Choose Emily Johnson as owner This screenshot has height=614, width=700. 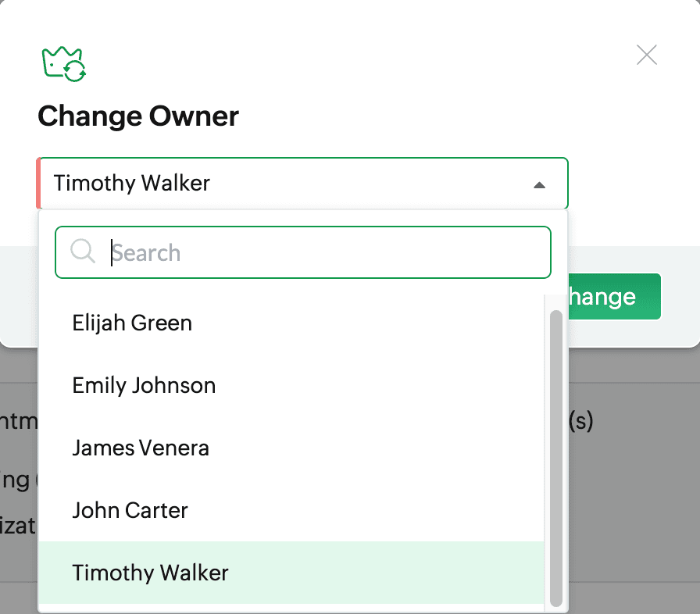pyautogui.click(x=144, y=385)
